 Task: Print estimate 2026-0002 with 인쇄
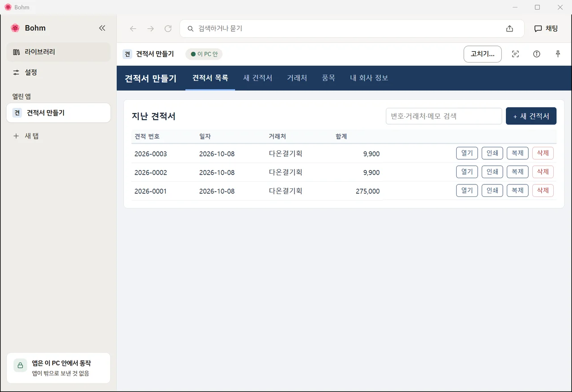click(x=492, y=172)
